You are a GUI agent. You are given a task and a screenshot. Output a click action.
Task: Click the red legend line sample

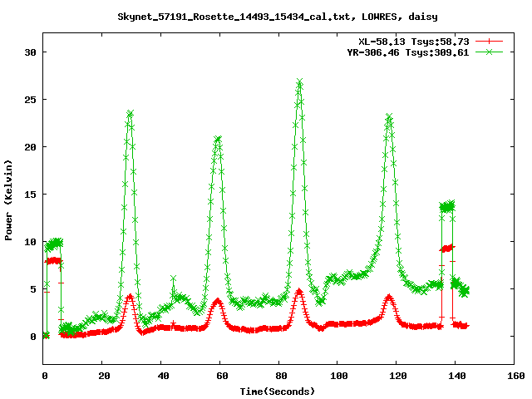pyautogui.click(x=489, y=42)
